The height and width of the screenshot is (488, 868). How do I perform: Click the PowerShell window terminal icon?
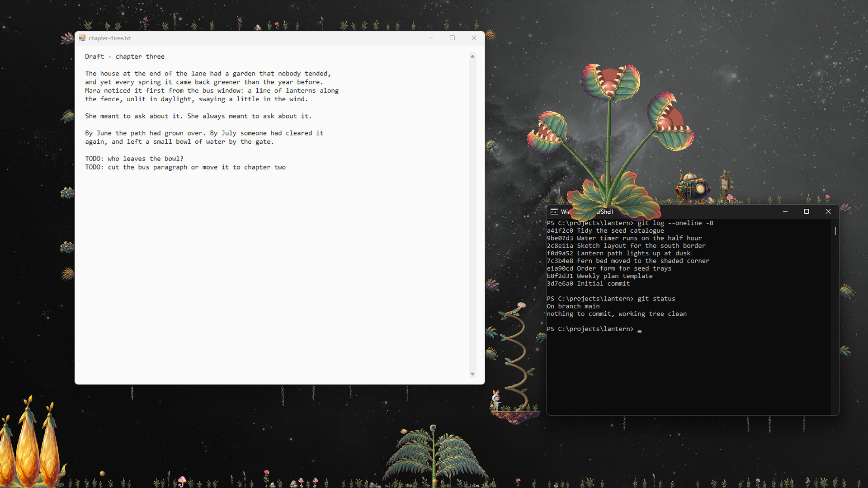(x=554, y=211)
